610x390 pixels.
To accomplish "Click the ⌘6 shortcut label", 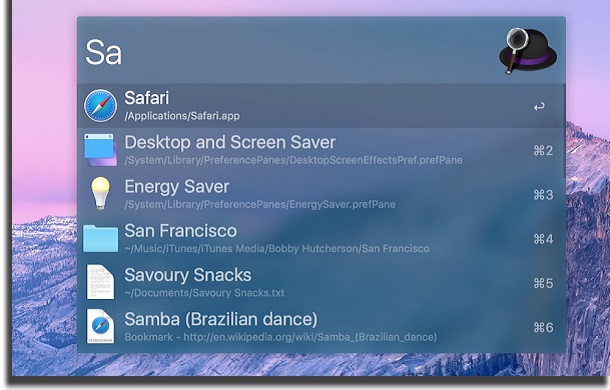I will click(x=543, y=327).
